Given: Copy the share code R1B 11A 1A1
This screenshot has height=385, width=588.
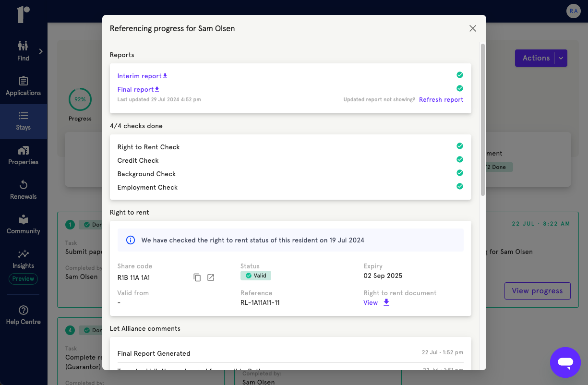Looking at the screenshot, I should tap(197, 277).
